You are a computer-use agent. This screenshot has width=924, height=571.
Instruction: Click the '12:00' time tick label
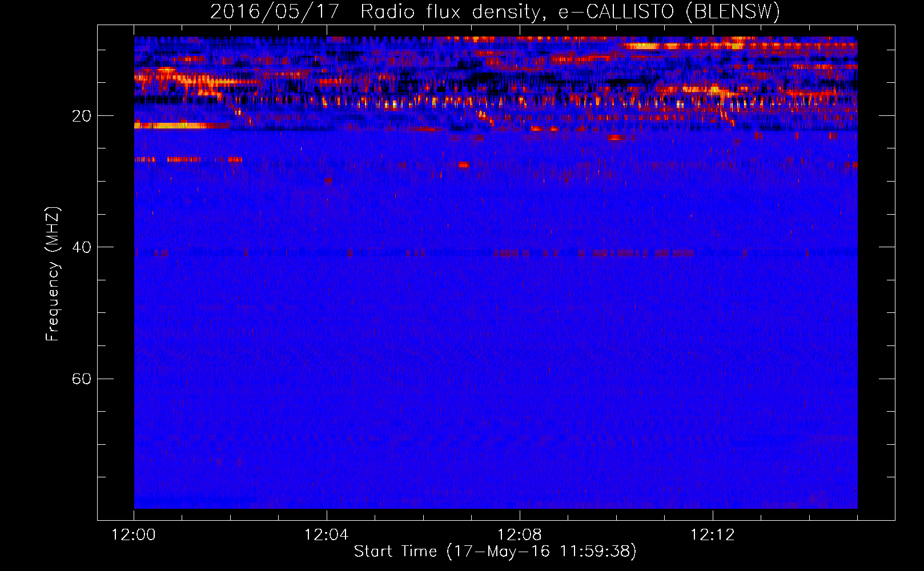pos(134,535)
